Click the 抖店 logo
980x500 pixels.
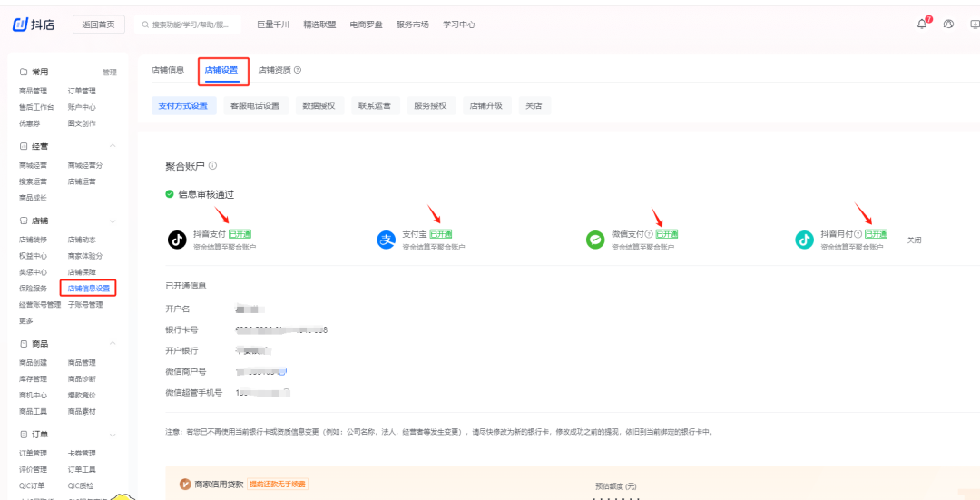tap(34, 25)
